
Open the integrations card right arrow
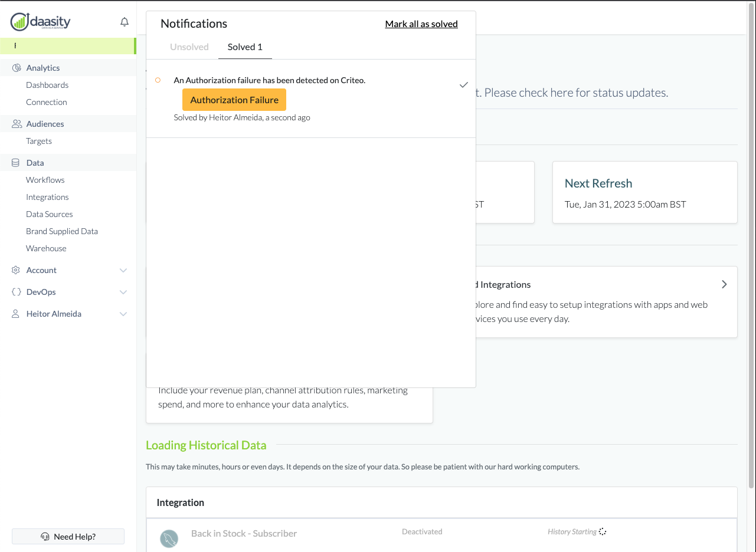point(724,284)
